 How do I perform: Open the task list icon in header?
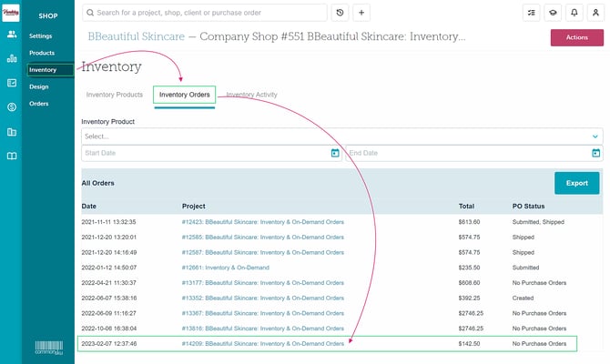pyautogui.click(x=531, y=13)
